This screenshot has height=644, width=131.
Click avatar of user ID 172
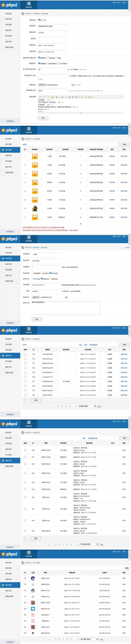33,591
